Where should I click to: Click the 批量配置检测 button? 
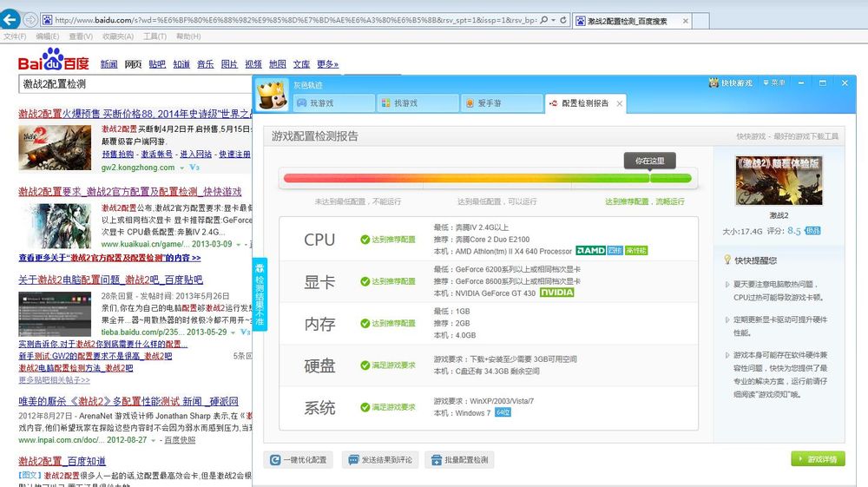click(460, 460)
